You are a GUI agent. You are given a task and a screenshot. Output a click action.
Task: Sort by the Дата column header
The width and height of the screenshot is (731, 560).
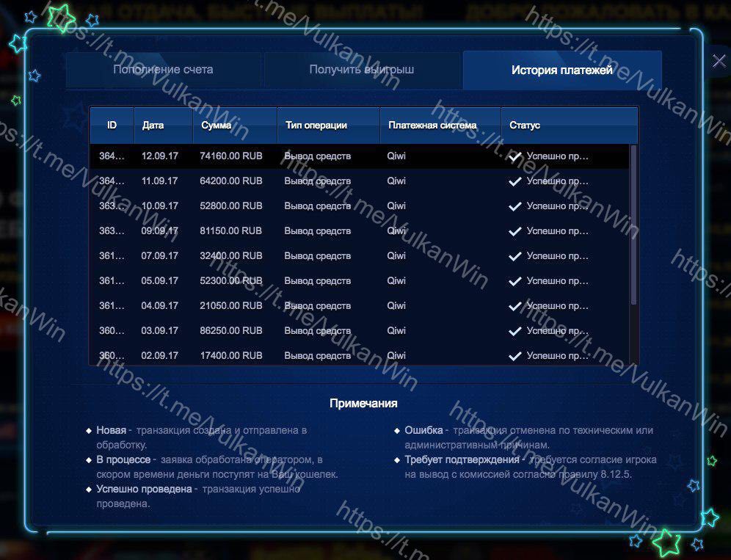click(x=163, y=125)
